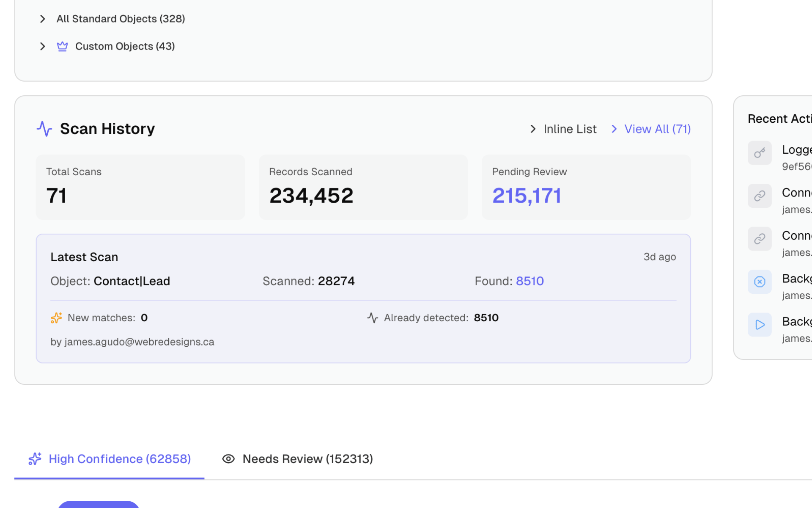Viewport: 812px width, 508px height.
Task: Click the Scan History pulse icon
Action: coord(44,129)
